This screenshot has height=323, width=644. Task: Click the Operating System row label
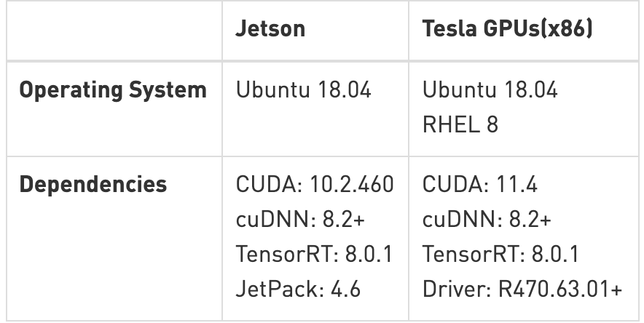[112, 91]
